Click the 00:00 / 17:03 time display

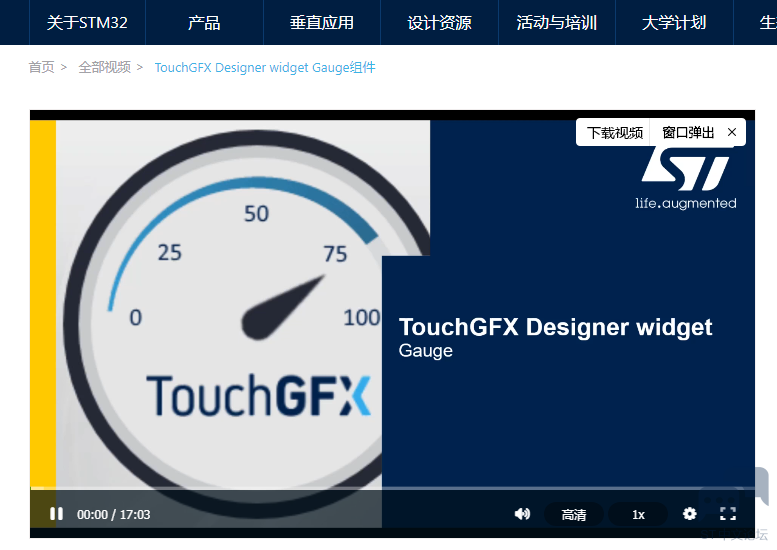pos(113,514)
